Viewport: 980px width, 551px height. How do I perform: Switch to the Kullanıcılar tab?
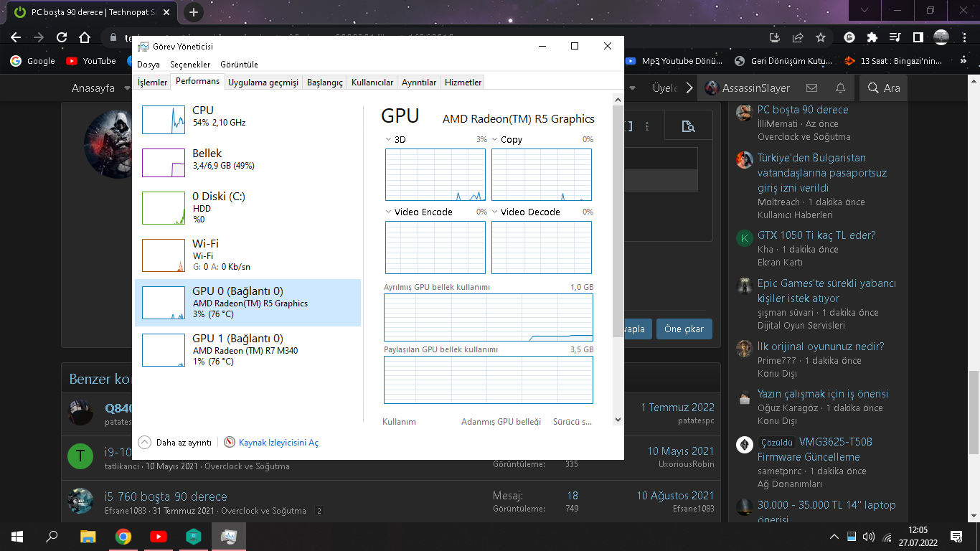pos(372,83)
